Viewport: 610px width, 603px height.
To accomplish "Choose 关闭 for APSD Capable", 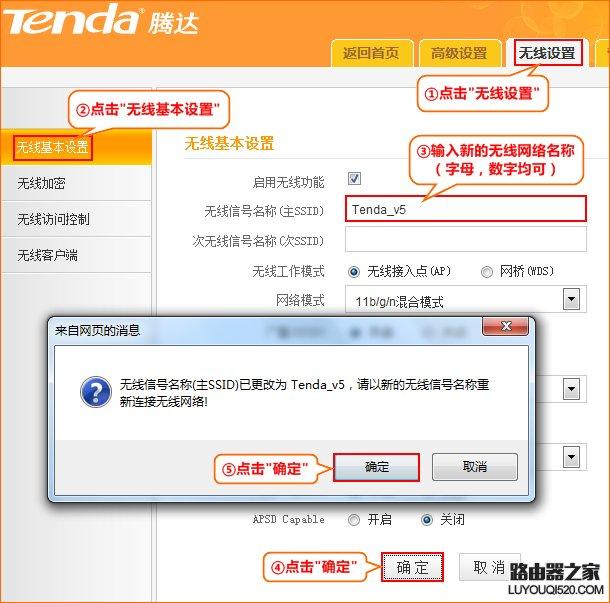I will [x=426, y=520].
